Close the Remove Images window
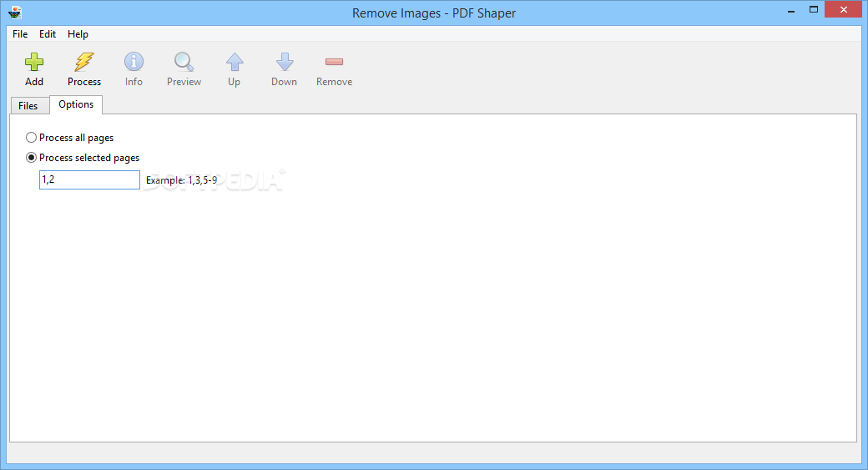This screenshot has width=868, height=470. click(x=843, y=9)
